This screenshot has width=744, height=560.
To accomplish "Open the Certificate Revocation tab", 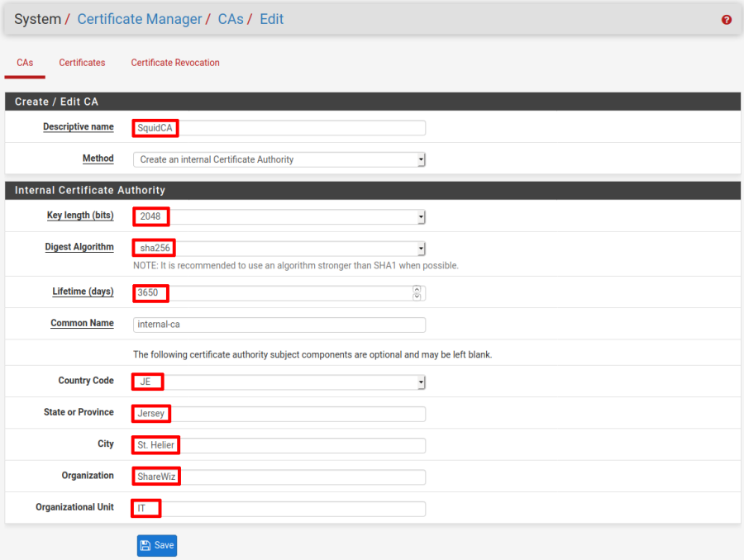I will click(175, 63).
